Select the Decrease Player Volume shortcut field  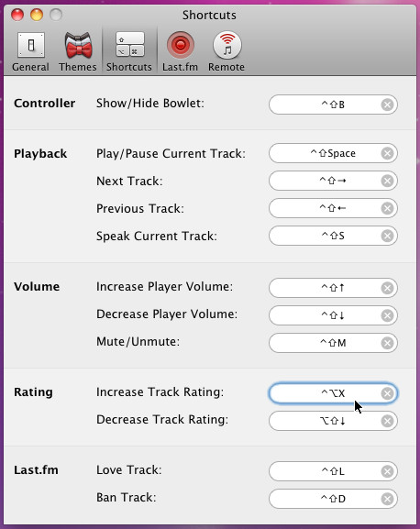[333, 315]
